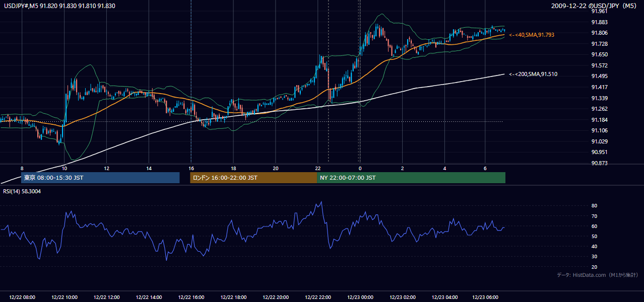The image size is (644, 302).
Task: Click the NY 22:00-07:00 JST session bar
Action: click(411, 178)
